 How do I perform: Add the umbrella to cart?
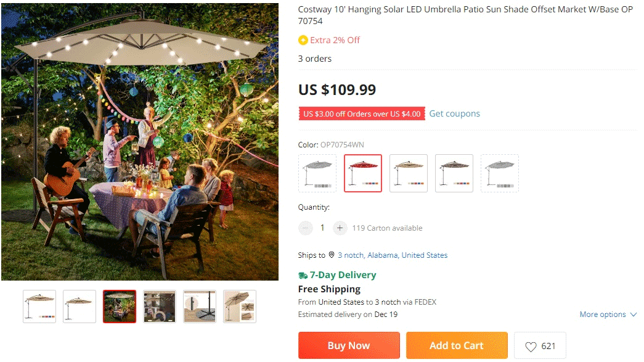(x=457, y=345)
